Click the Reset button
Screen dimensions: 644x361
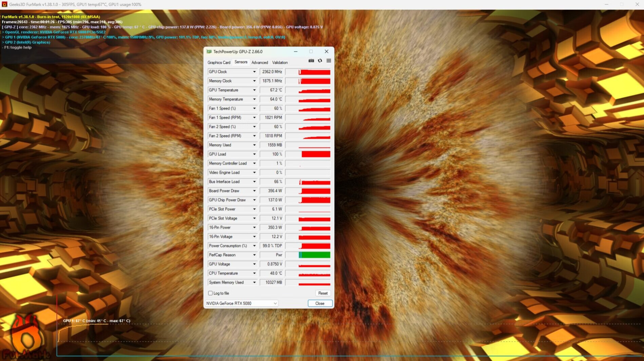(323, 293)
